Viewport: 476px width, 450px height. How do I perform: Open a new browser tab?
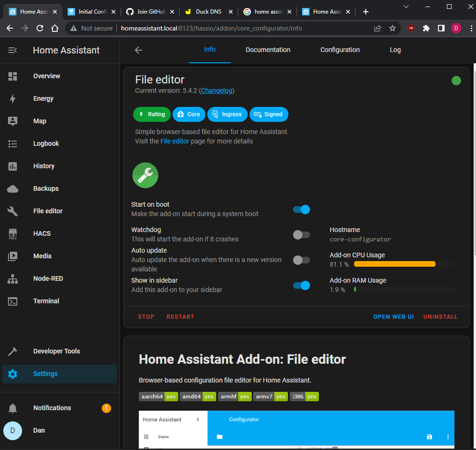tap(365, 12)
